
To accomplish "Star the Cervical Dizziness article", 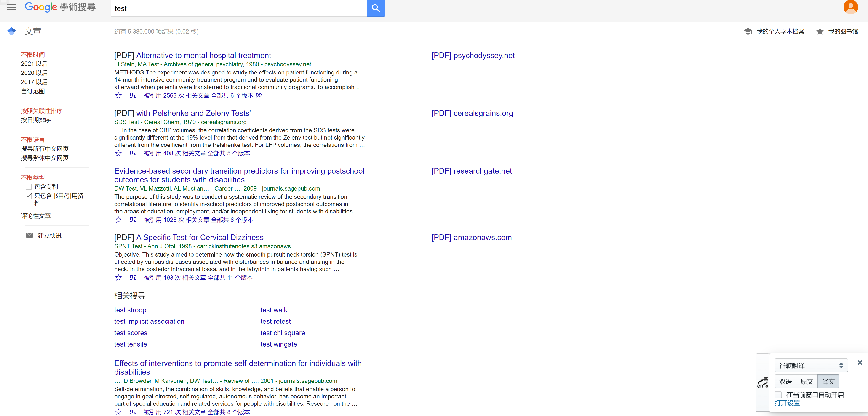I will click(x=118, y=278).
